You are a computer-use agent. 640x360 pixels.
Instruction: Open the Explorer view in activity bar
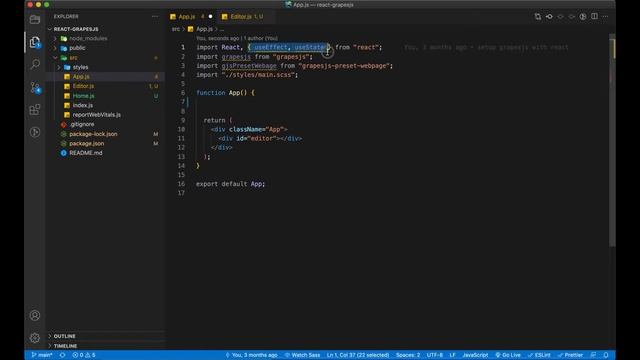coord(35,42)
